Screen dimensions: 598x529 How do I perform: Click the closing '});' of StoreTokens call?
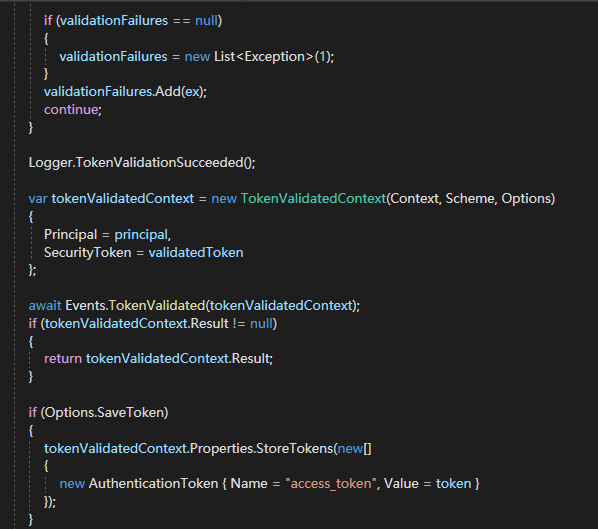(50, 502)
